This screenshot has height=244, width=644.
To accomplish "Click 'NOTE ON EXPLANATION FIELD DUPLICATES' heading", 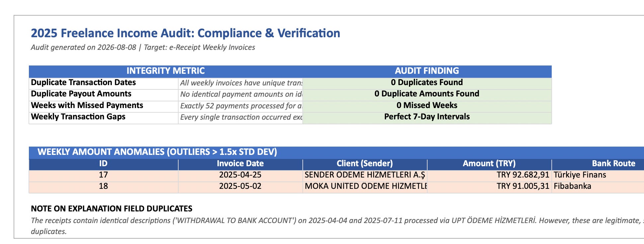I will (x=112, y=209).
